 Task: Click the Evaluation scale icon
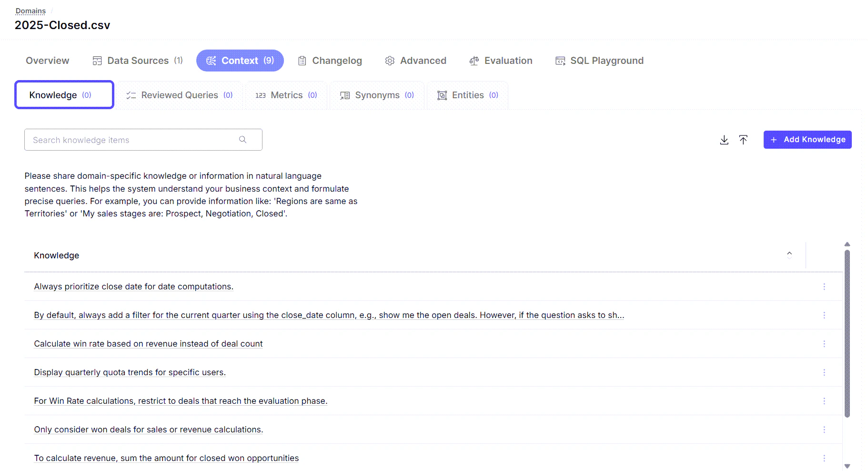pos(474,61)
